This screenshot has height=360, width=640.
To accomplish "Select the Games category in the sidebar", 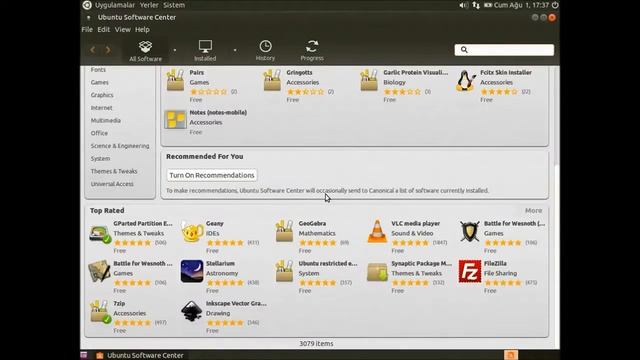I will pyautogui.click(x=100, y=82).
